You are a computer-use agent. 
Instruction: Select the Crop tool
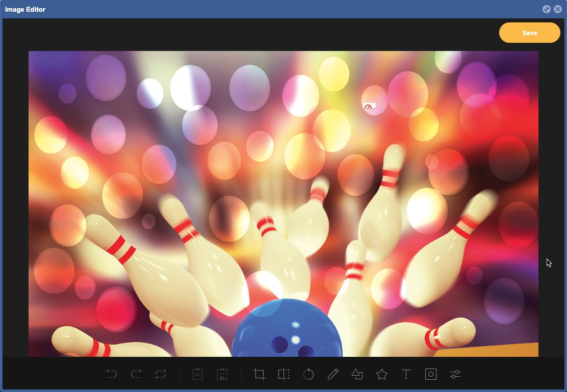point(260,374)
